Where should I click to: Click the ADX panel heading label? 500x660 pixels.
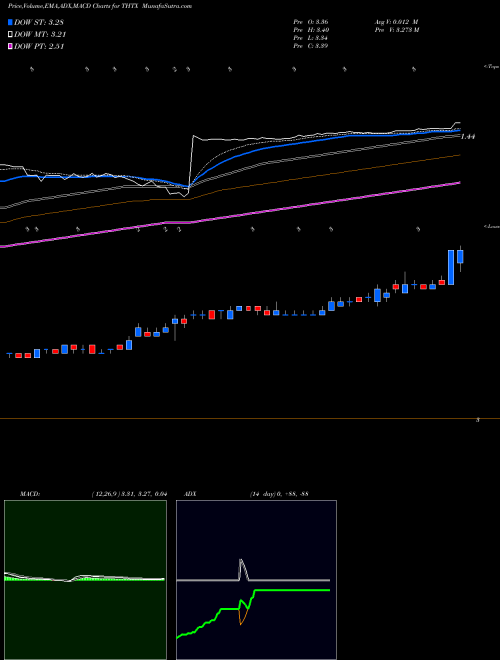pyautogui.click(x=190, y=494)
